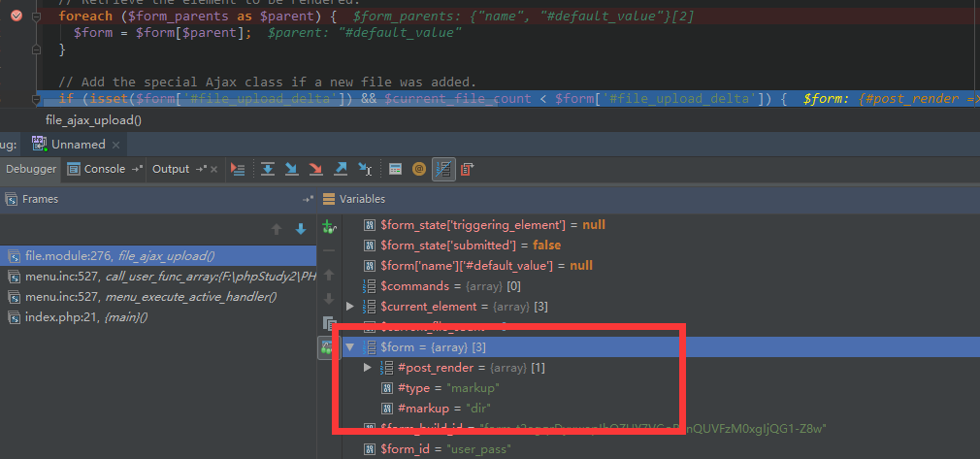
Task: Switch to the Console tab
Action: [x=104, y=169]
